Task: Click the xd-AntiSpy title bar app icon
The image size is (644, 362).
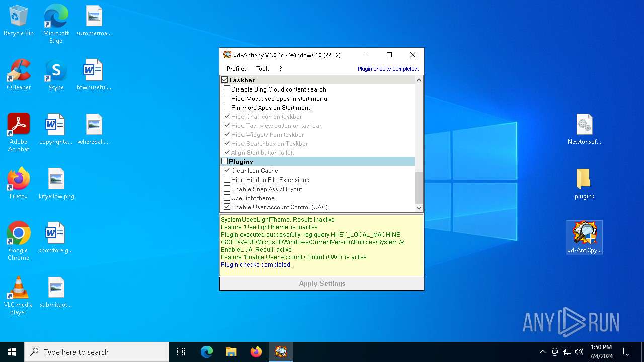Action: pos(227,55)
